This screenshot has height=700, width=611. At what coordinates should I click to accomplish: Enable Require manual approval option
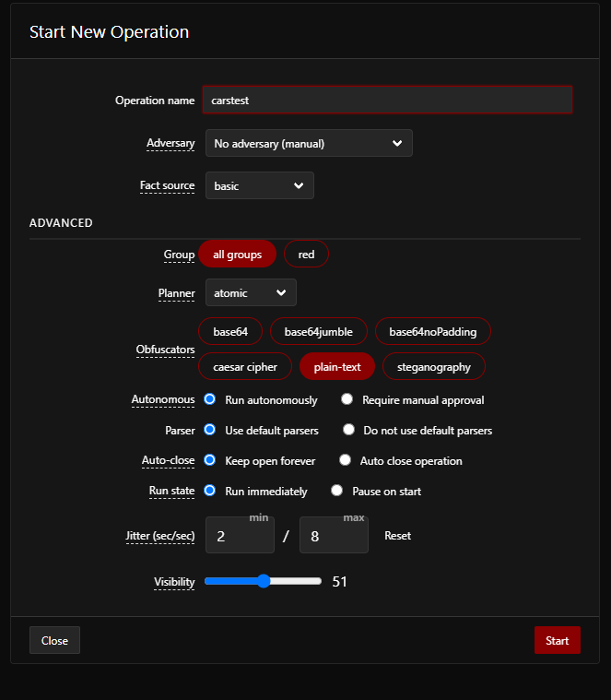(347, 399)
